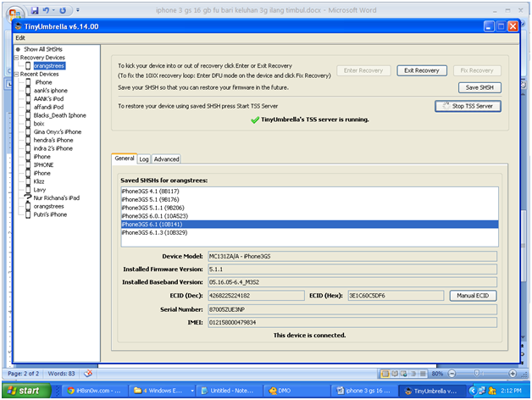Viewport: 532px width, 400px height.
Task: Click the Word Office button
Action: point(14,13)
